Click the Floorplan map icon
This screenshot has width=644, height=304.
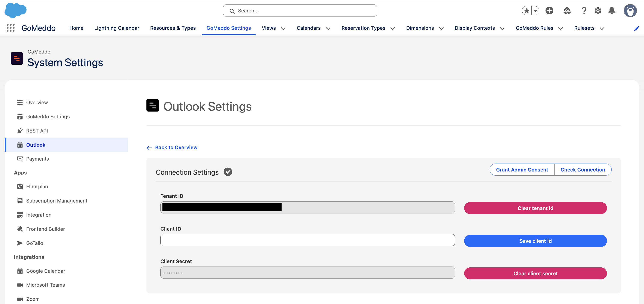coord(20,186)
